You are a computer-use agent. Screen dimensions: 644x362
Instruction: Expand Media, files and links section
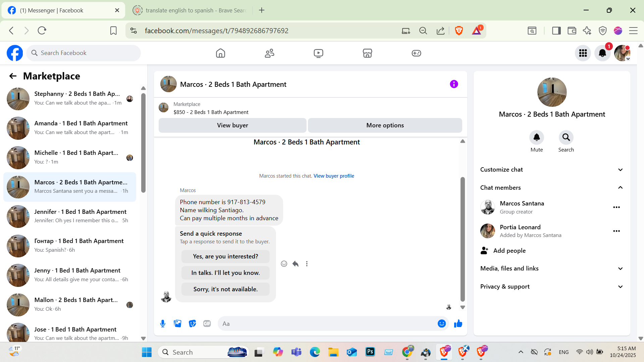point(552,268)
